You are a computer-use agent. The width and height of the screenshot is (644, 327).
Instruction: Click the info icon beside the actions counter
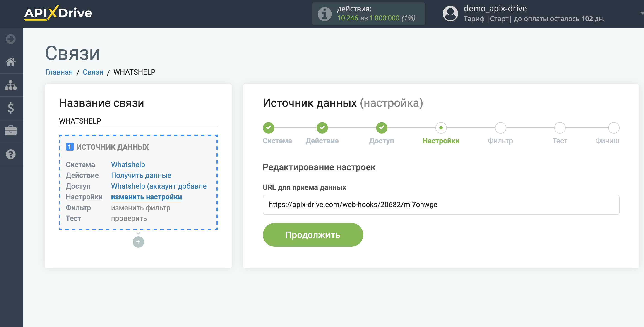click(x=324, y=14)
